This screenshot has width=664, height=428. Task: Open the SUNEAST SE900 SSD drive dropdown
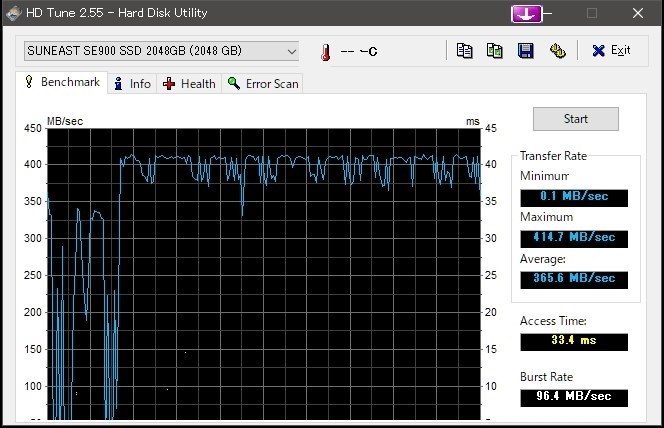161,51
